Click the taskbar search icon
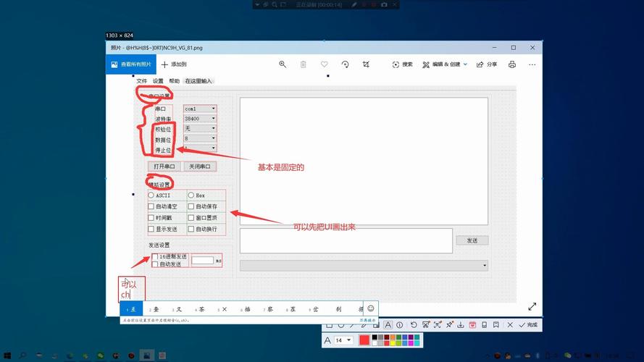This screenshot has height=362, width=644. 22,355
